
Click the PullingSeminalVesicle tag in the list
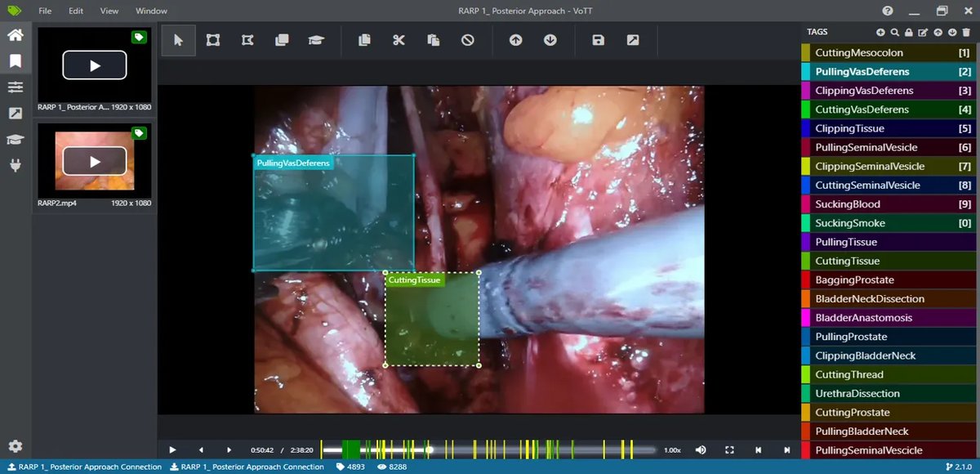click(888, 147)
